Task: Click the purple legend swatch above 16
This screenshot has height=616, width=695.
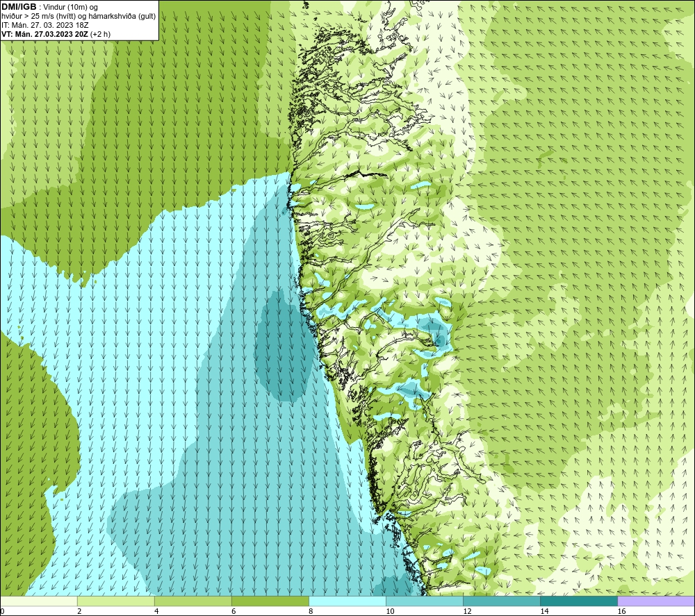Action: click(x=656, y=601)
